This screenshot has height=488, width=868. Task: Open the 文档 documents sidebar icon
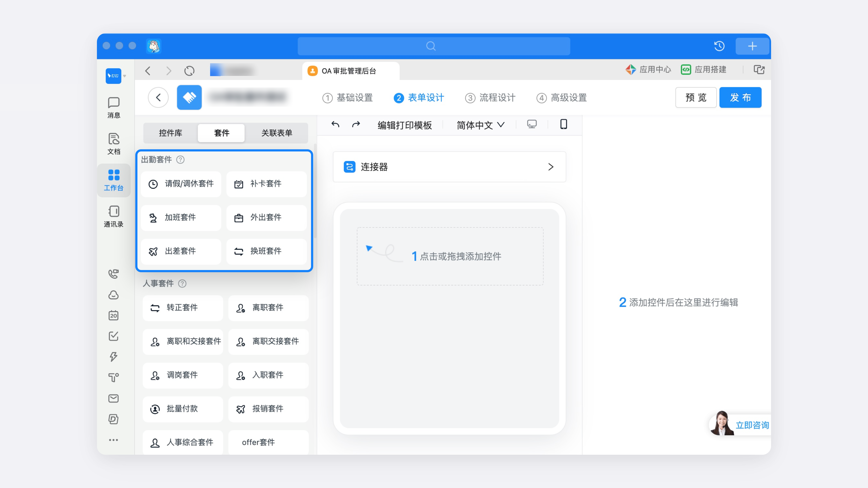(114, 144)
